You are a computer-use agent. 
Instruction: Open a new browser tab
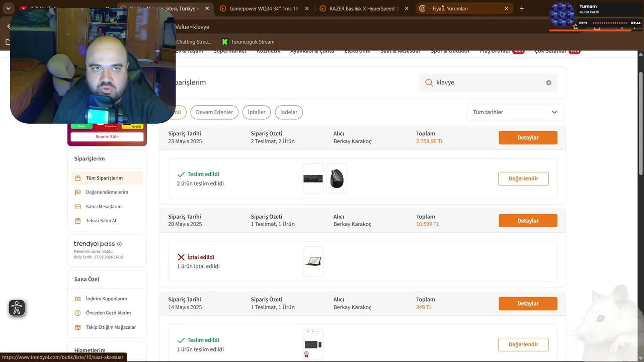tap(522, 9)
